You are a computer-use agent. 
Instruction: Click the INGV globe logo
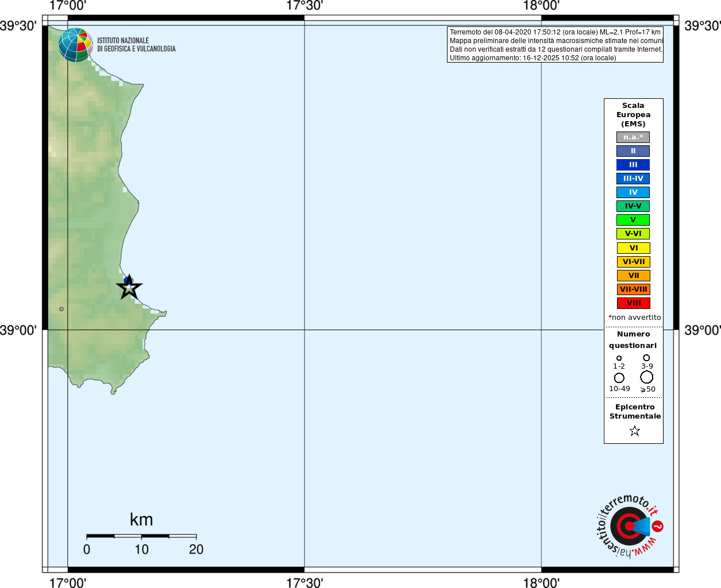75,45
